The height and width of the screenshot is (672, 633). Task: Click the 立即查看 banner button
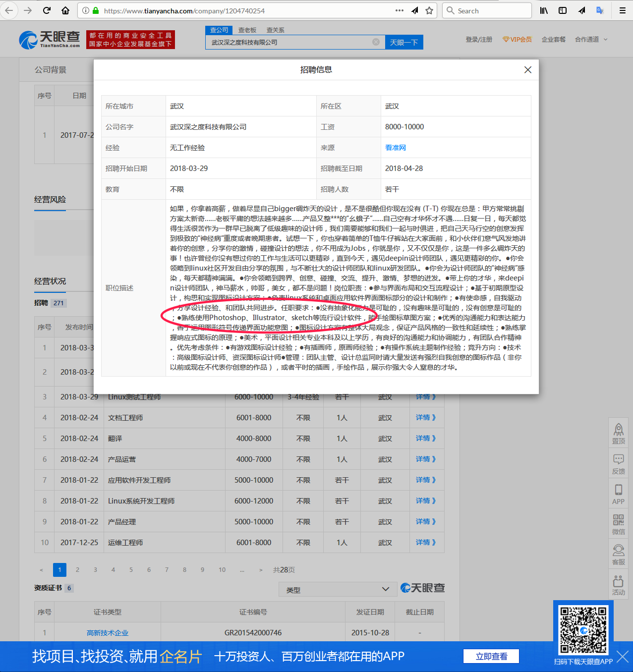491,656
